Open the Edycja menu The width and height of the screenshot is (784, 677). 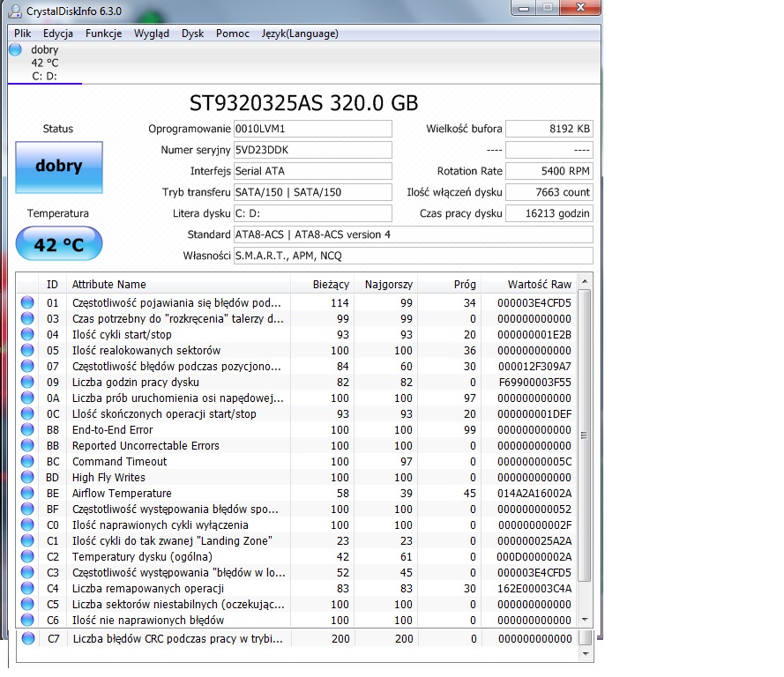(x=58, y=33)
